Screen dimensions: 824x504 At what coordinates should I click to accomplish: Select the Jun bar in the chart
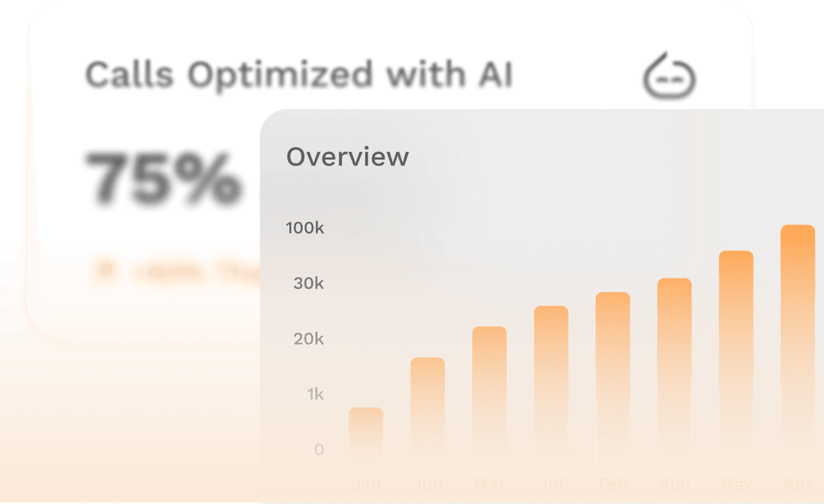[x=427, y=412]
